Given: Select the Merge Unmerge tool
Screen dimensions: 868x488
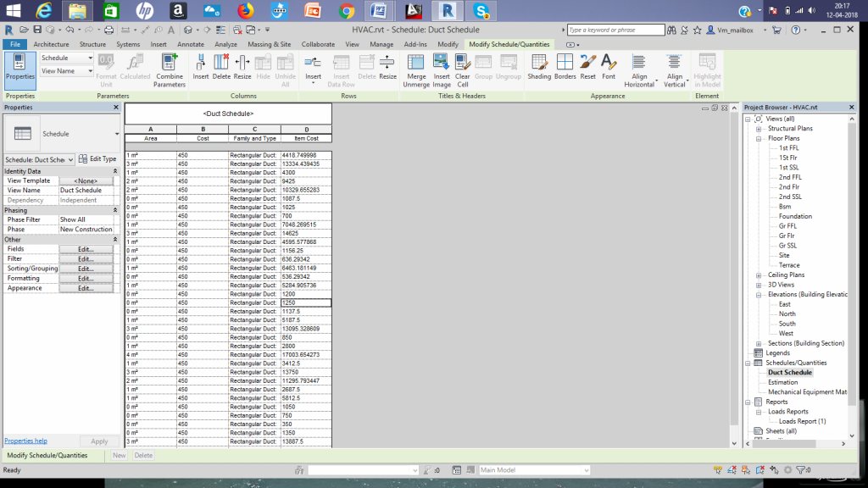Looking at the screenshot, I should tap(416, 66).
